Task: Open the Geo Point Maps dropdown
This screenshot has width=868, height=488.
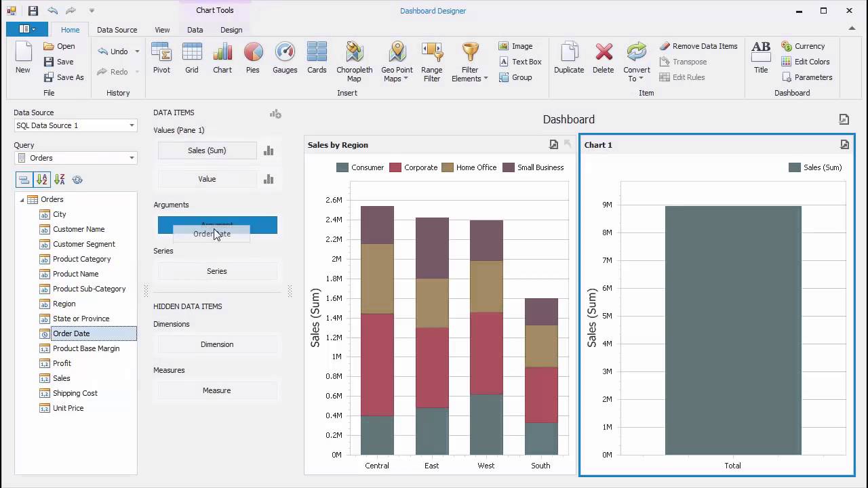Action: [397, 62]
